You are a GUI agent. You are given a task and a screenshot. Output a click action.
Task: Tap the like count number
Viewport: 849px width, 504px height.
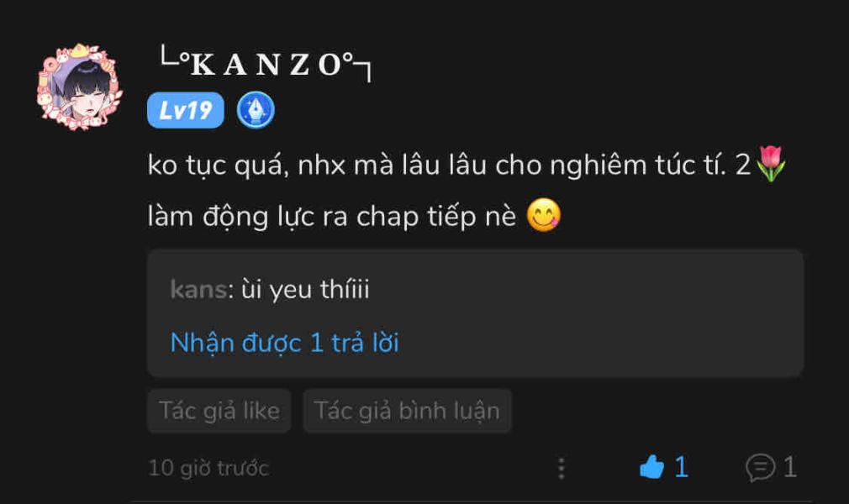pyautogui.click(x=682, y=467)
